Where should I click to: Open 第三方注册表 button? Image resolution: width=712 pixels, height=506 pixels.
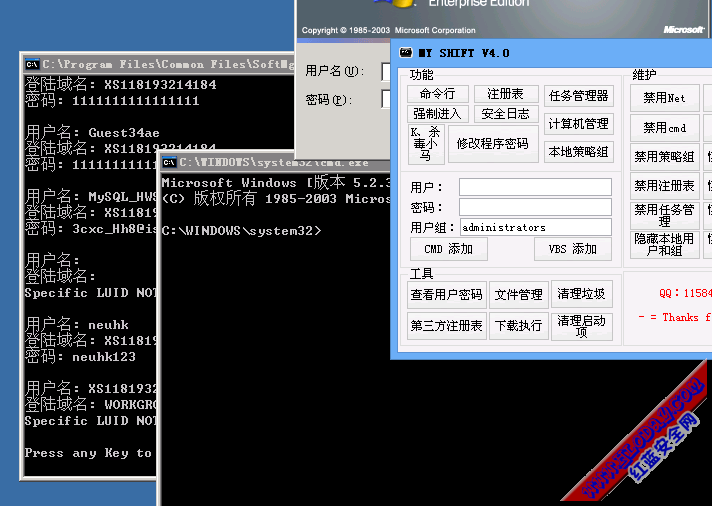point(447,326)
